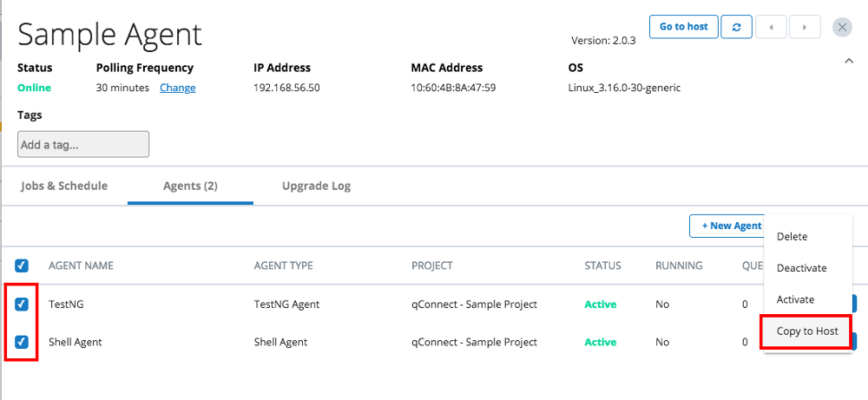
Task: Switch to Jobs & Schedule tab
Action: 64,186
